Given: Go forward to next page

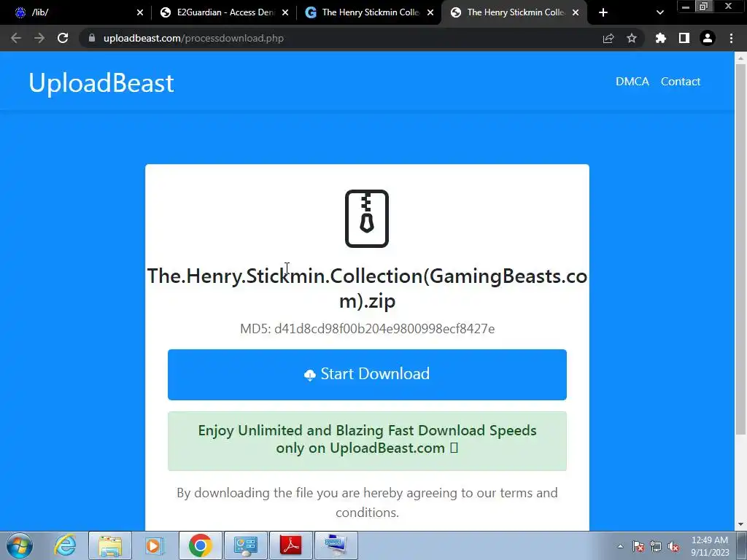Looking at the screenshot, I should (39, 38).
